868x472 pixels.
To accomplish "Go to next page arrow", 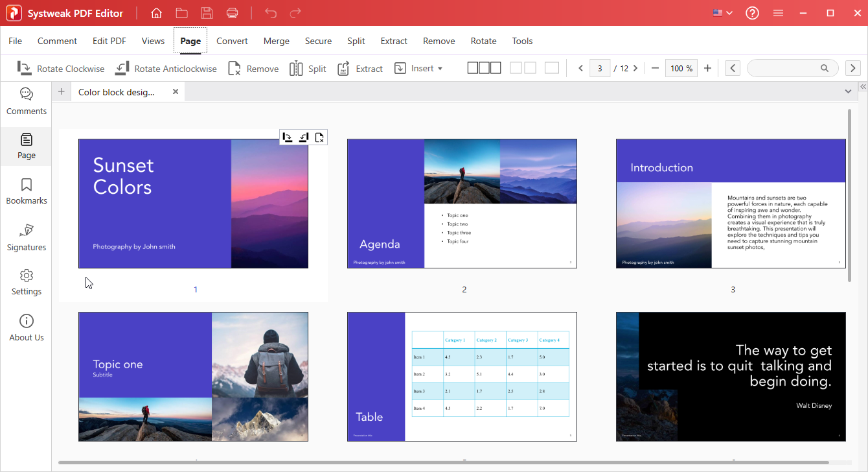I will point(635,68).
